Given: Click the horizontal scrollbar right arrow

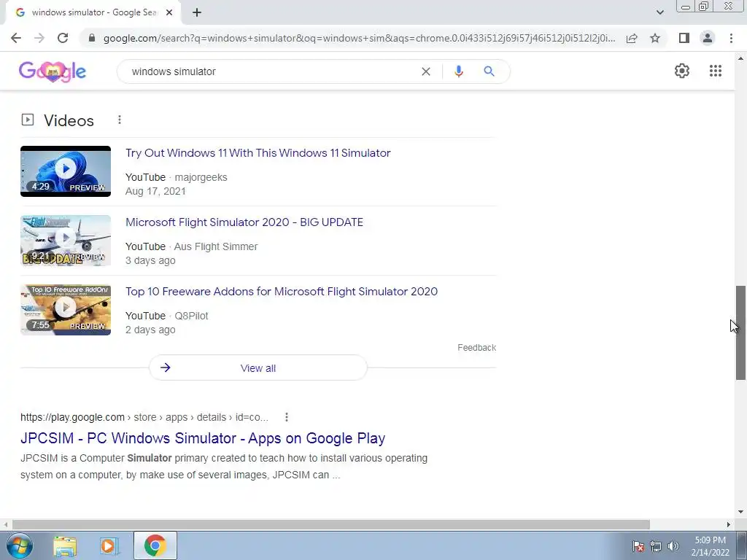Looking at the screenshot, I should pos(728,524).
